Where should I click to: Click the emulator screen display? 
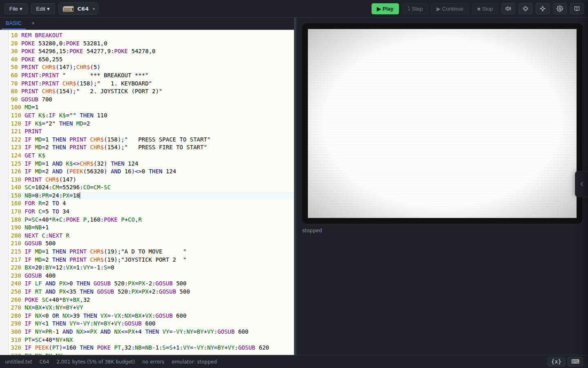pos(442,123)
